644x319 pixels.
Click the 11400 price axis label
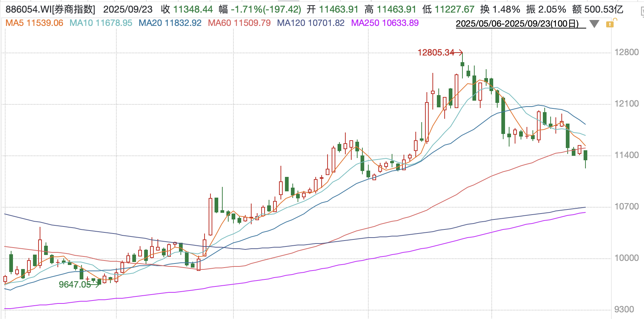[627, 155]
